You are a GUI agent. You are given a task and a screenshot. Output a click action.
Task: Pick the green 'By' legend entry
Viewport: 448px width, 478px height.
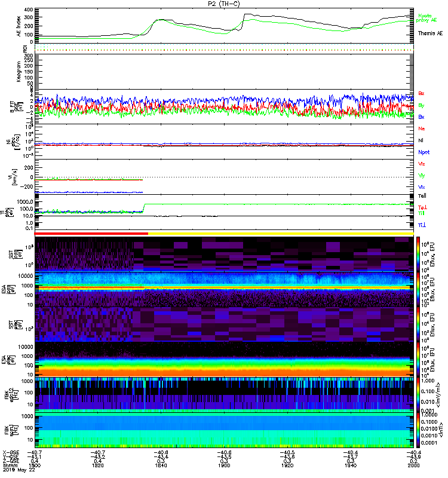click(x=421, y=105)
